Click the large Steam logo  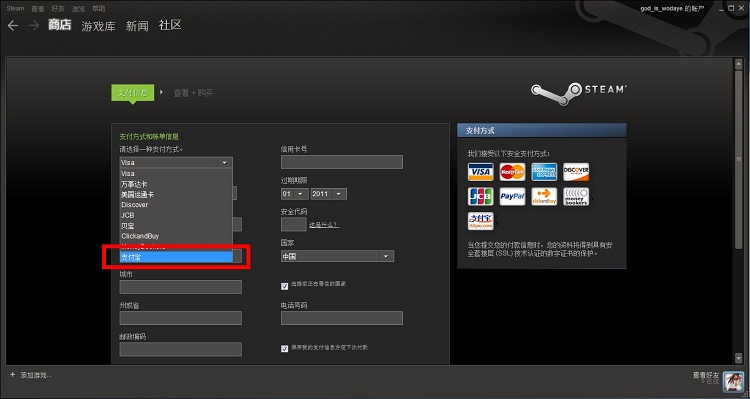579,93
